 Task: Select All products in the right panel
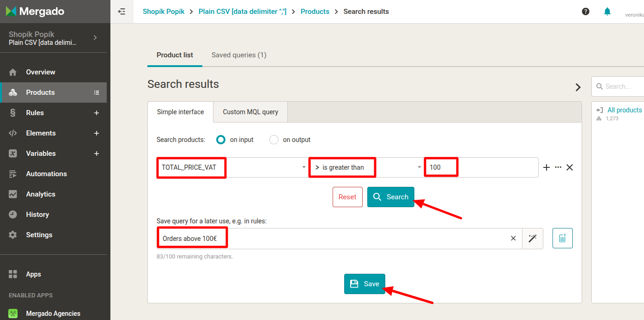(625, 110)
